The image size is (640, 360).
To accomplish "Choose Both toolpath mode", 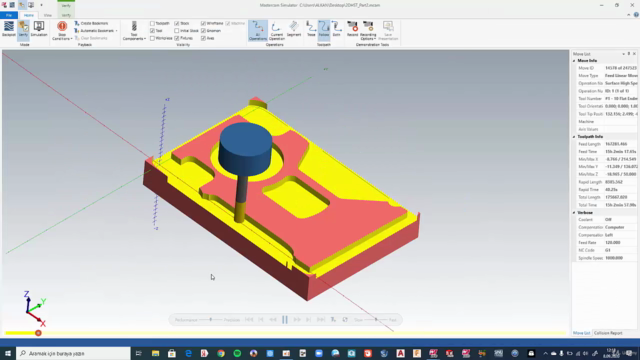I will coord(336,29).
